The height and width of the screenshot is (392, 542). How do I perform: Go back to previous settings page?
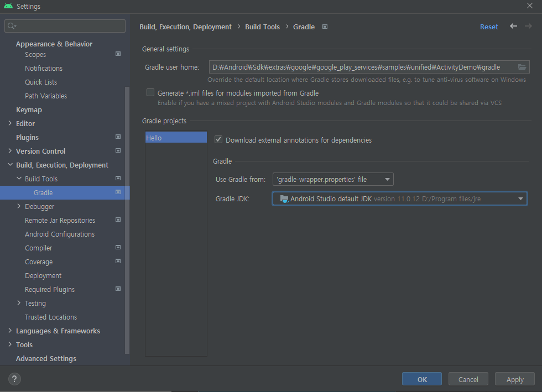514,27
